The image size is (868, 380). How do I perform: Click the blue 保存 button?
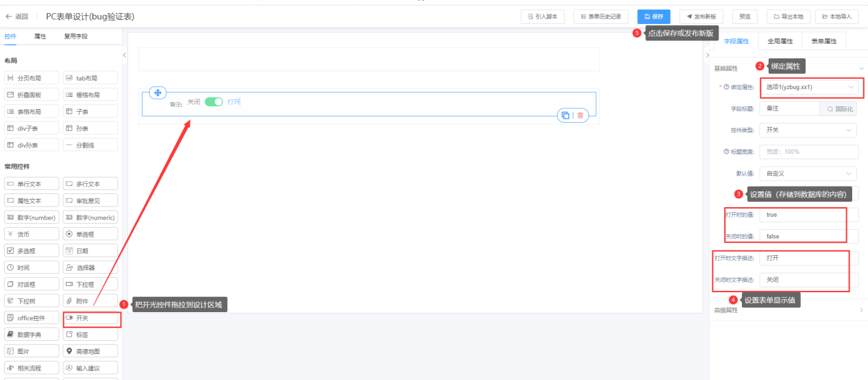coord(654,16)
